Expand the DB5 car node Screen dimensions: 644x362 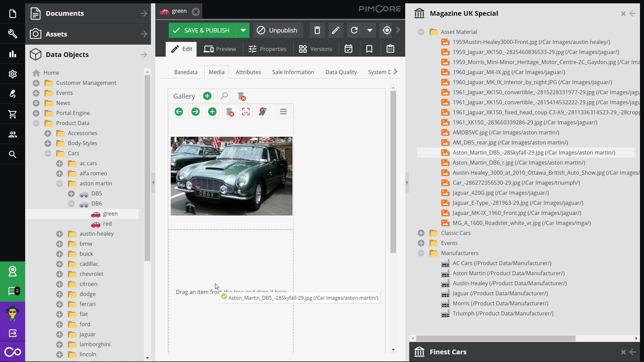[x=71, y=193]
